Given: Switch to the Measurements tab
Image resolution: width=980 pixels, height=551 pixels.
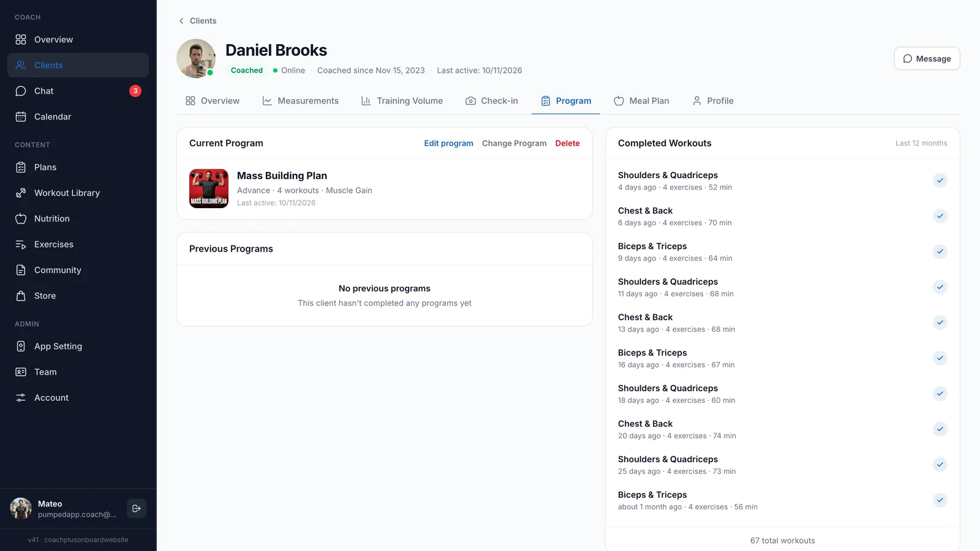Looking at the screenshot, I should point(300,101).
